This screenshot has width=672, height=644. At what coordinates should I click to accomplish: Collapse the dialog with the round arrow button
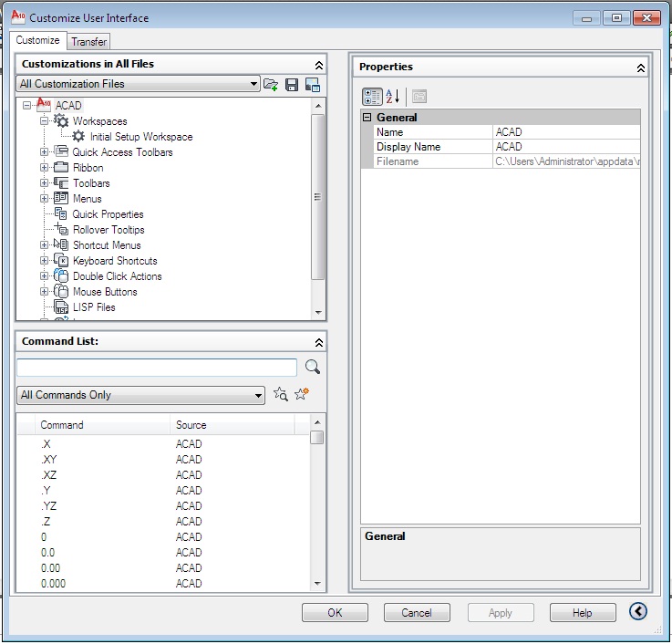[x=637, y=611]
